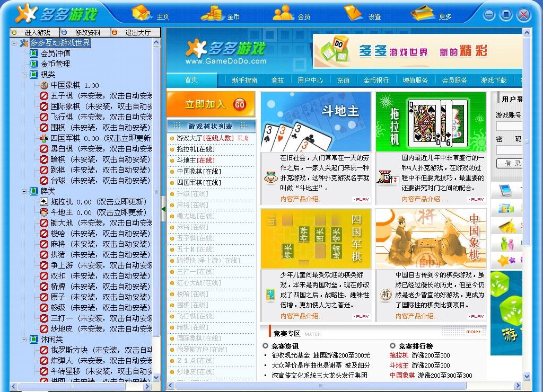The height and width of the screenshot is (392, 543).
Task: Select the 中国象棋 chess piece icon in tree
Action: [x=44, y=85]
